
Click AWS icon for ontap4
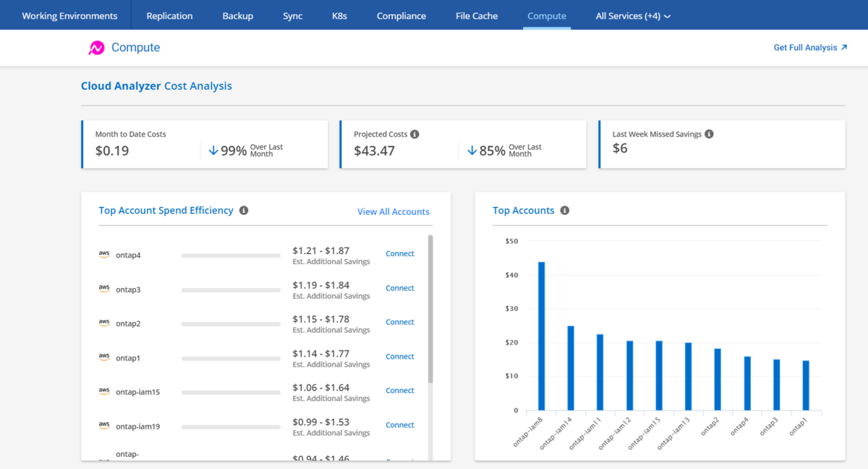[104, 255]
